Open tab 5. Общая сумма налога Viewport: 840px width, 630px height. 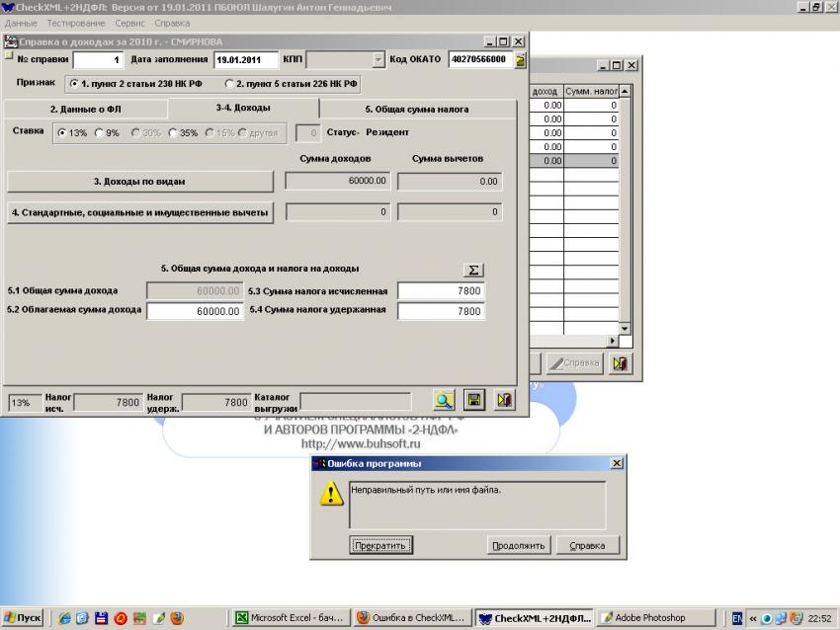[x=416, y=109]
